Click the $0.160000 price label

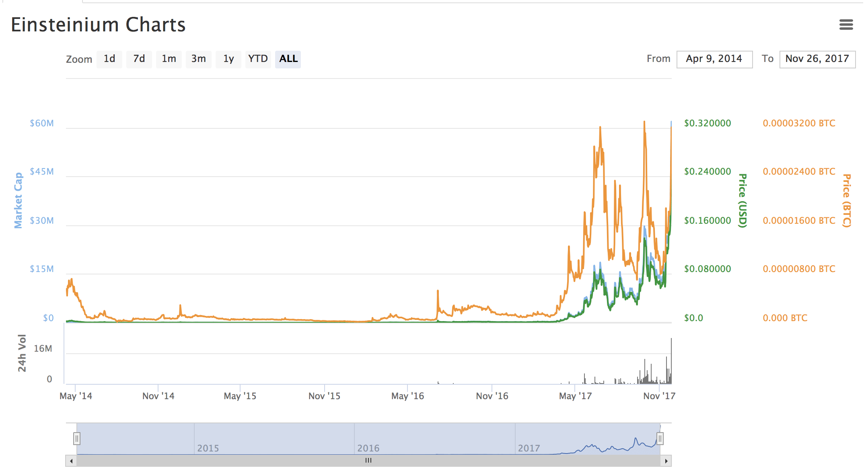click(x=708, y=221)
